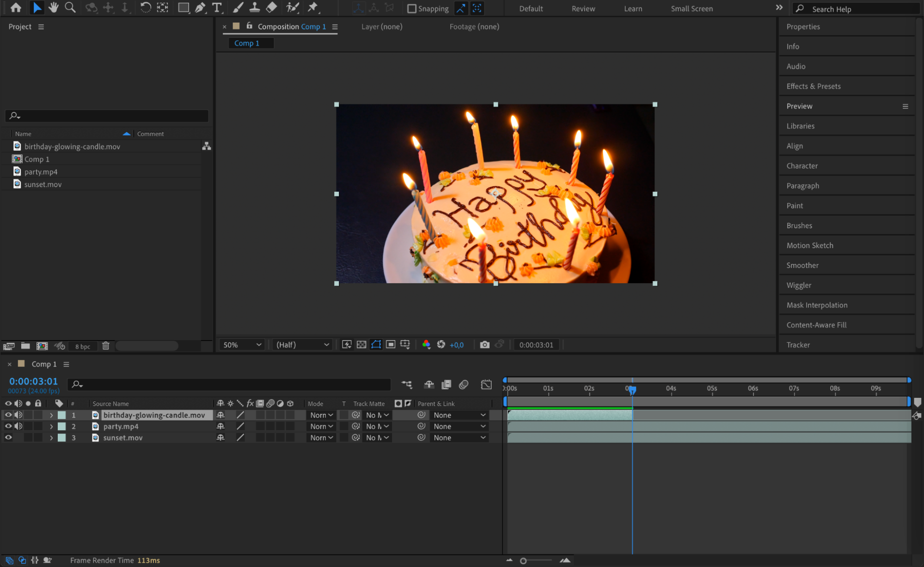This screenshot has height=567, width=924.
Task: Expand the birthday-glowing-candle.mov layer properties
Action: tap(51, 415)
